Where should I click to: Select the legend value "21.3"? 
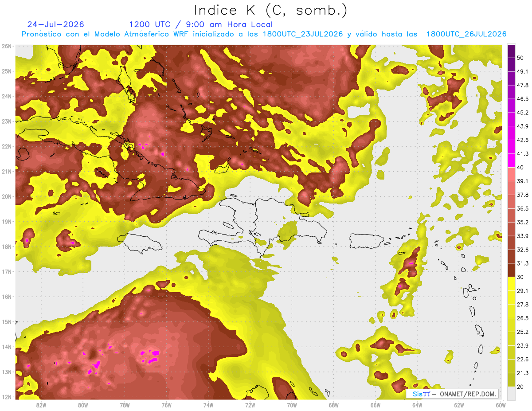523,373
